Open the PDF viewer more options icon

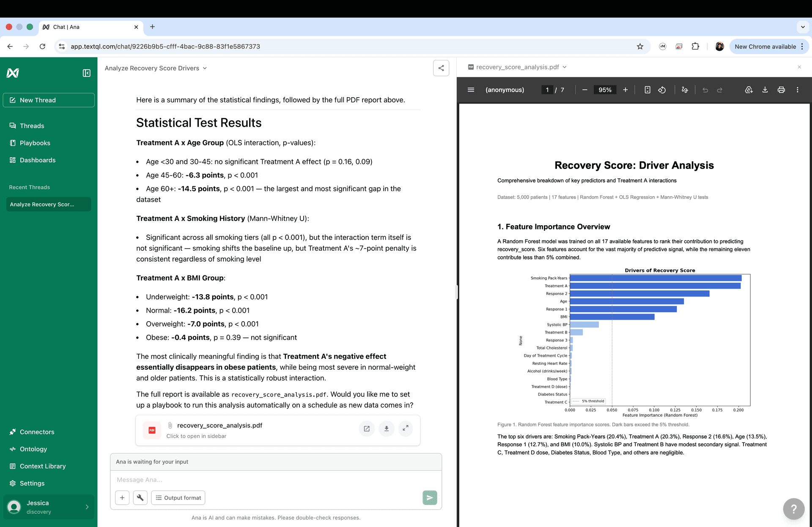coord(798,90)
